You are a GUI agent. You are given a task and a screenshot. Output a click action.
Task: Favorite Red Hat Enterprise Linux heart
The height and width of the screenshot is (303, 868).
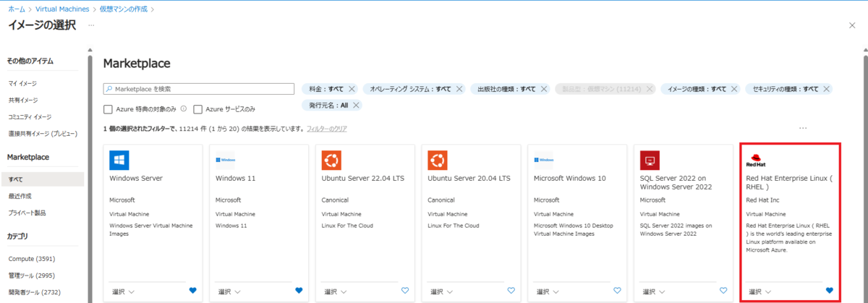pyautogui.click(x=830, y=291)
